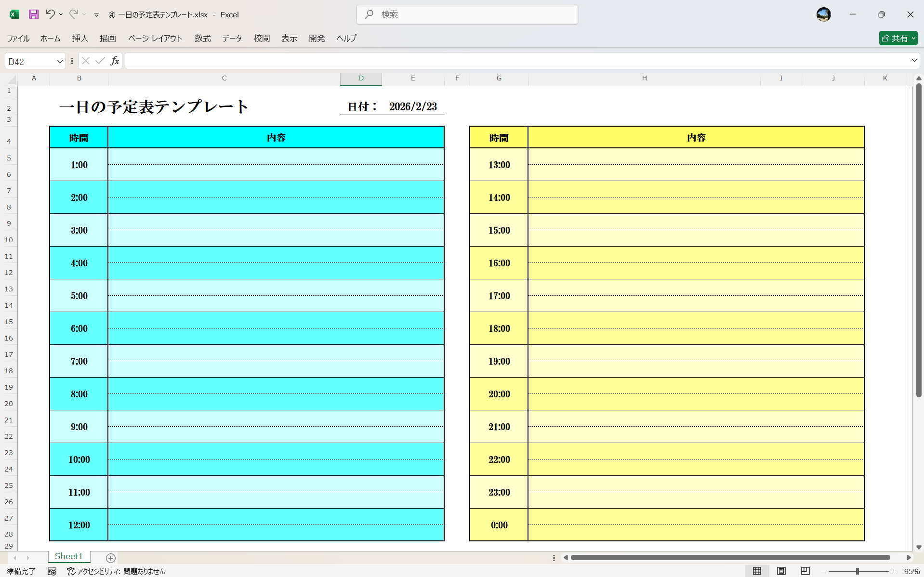Click the 新しいシート plus button
This screenshot has width=924, height=577.
coord(110,558)
